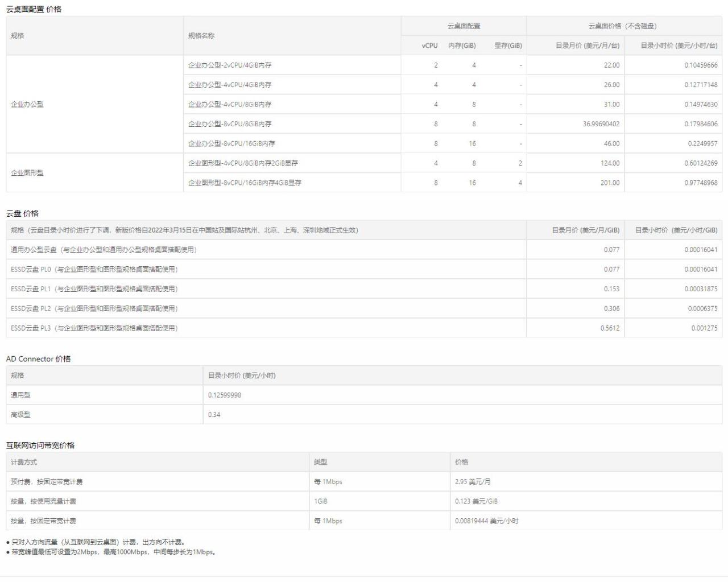Select the ESSD云盘 PL0 row label
This screenshot has width=728, height=582.
[94, 270]
